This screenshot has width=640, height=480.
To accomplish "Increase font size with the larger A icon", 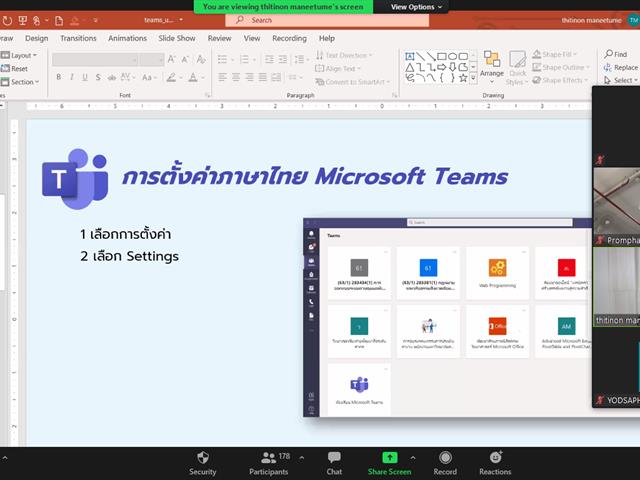I will (x=171, y=59).
